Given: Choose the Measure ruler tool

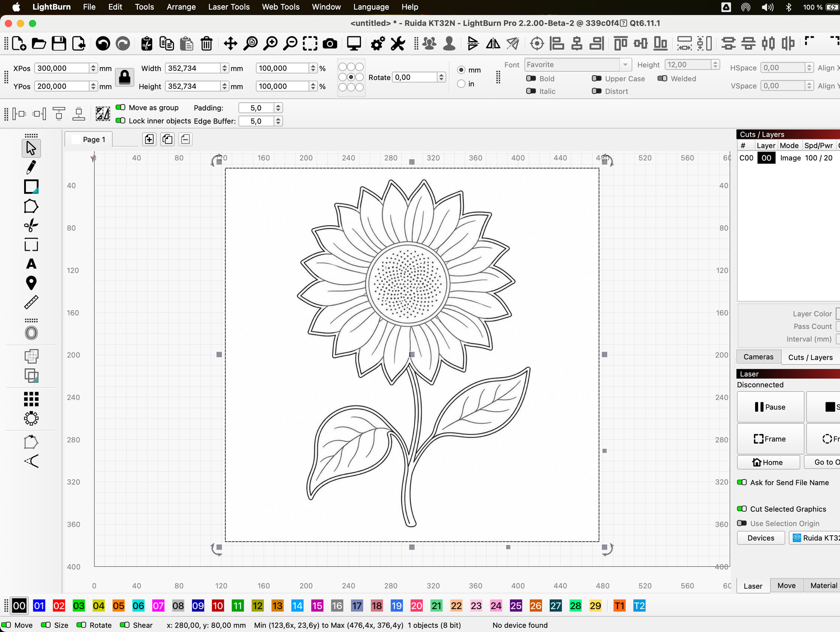Looking at the screenshot, I should 31,302.
